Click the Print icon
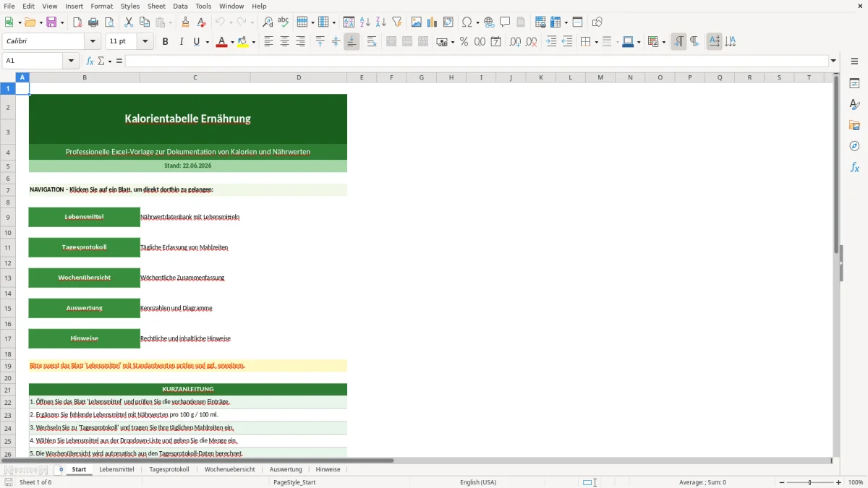Image resolution: width=868 pixels, height=488 pixels. pos(93,22)
